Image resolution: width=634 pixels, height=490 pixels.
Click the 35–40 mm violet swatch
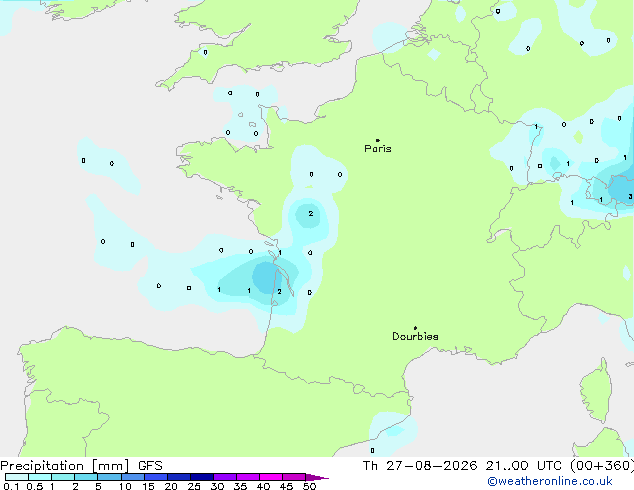pos(248,477)
